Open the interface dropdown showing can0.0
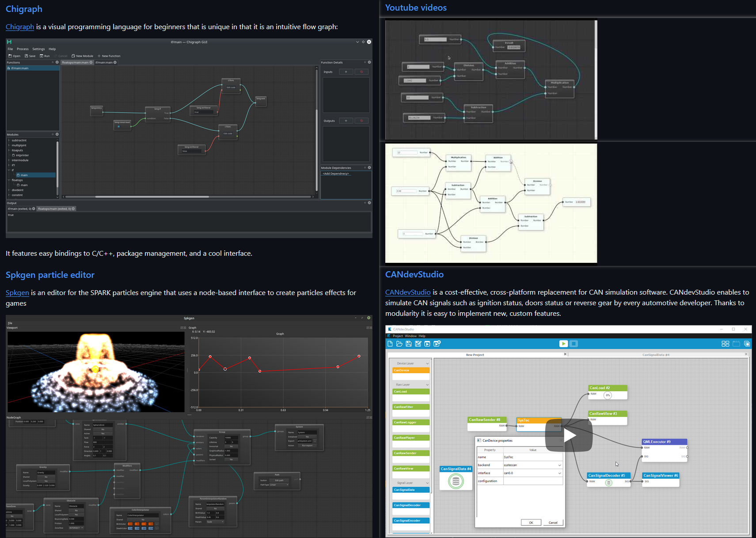This screenshot has width=756, height=538. [559, 473]
